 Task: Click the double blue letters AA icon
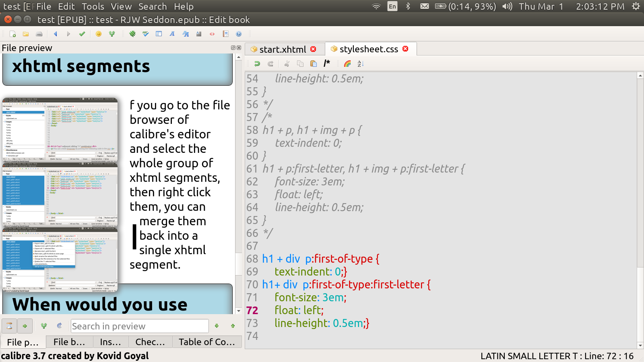186,34
